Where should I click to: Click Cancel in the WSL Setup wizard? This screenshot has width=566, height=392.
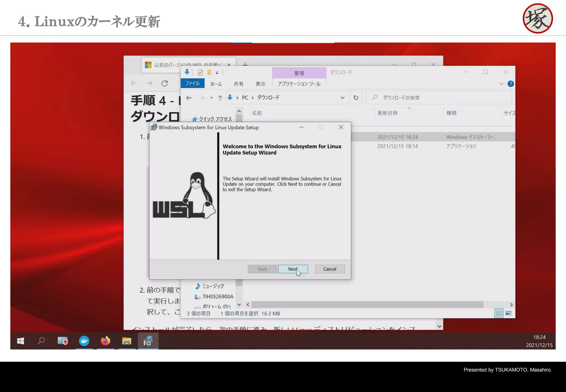coord(330,269)
